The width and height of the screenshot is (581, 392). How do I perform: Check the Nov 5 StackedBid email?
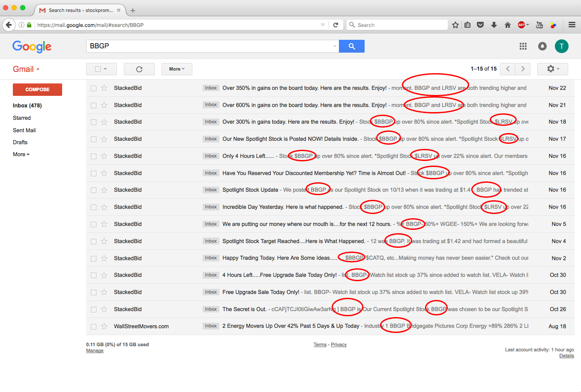93,224
